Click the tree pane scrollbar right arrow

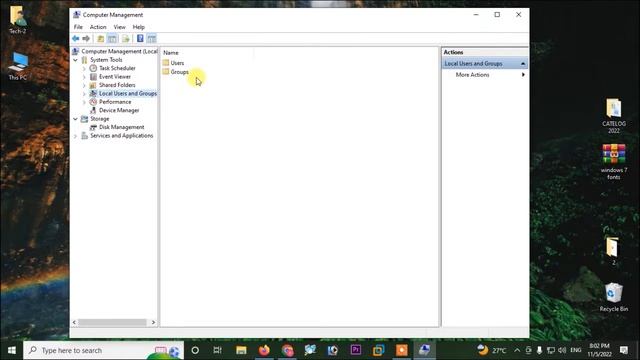point(153,322)
